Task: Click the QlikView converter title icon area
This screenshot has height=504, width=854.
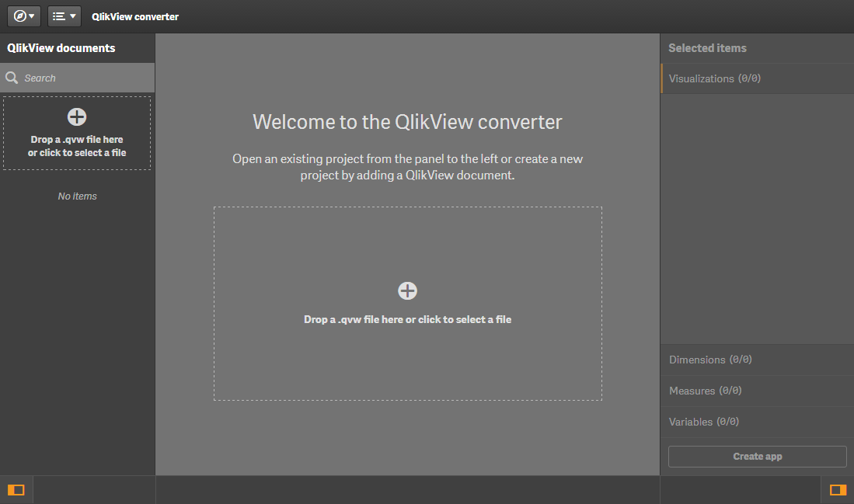Action: coord(135,16)
